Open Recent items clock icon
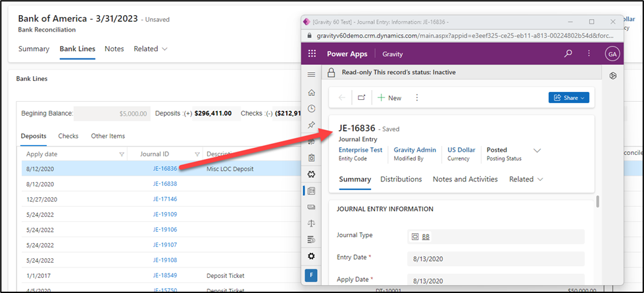The width and height of the screenshot is (644, 293). [311, 109]
